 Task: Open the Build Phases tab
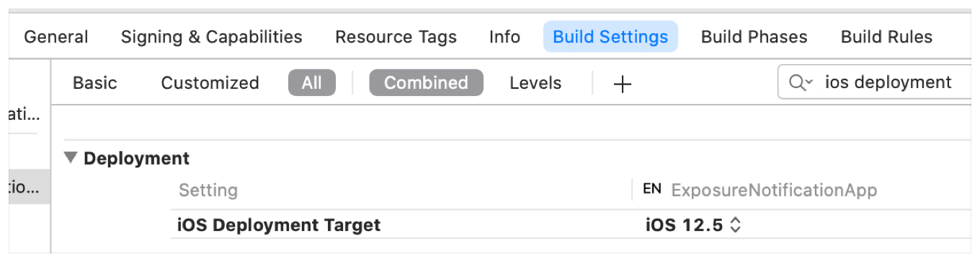coord(754,37)
